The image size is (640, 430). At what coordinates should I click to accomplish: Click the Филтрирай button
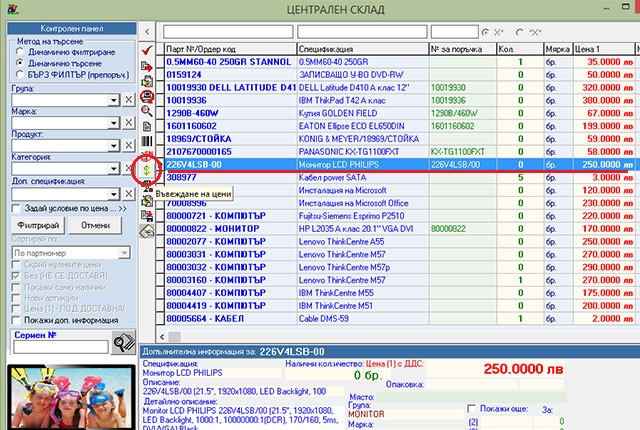click(38, 225)
